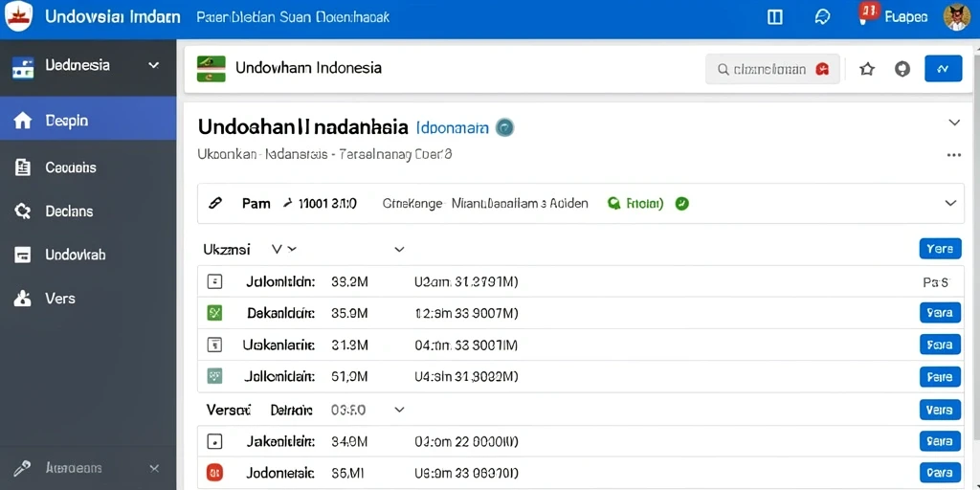Select Declans in the sidebar
The image size is (980, 490).
pyautogui.click(x=88, y=212)
